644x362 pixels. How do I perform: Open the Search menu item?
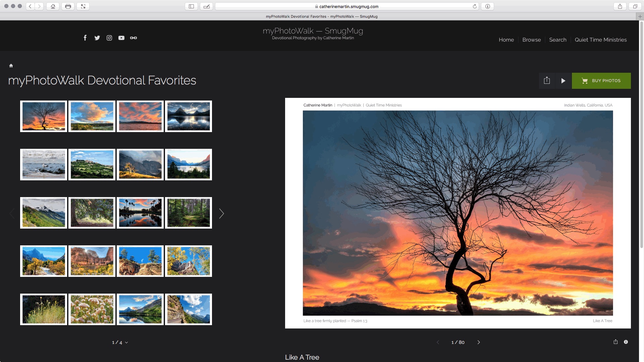[558, 40]
